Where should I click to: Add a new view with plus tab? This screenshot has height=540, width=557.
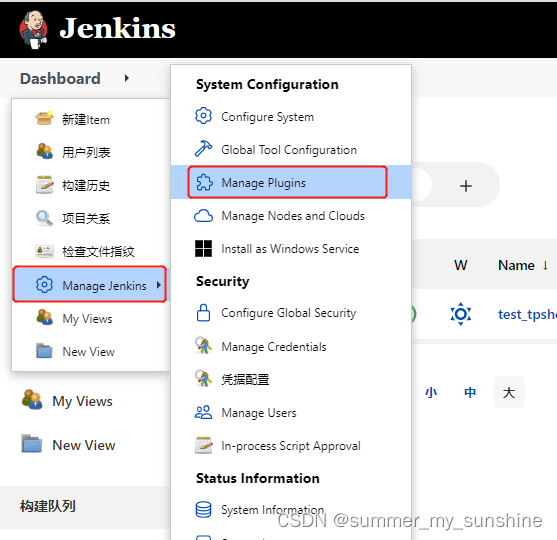click(466, 186)
